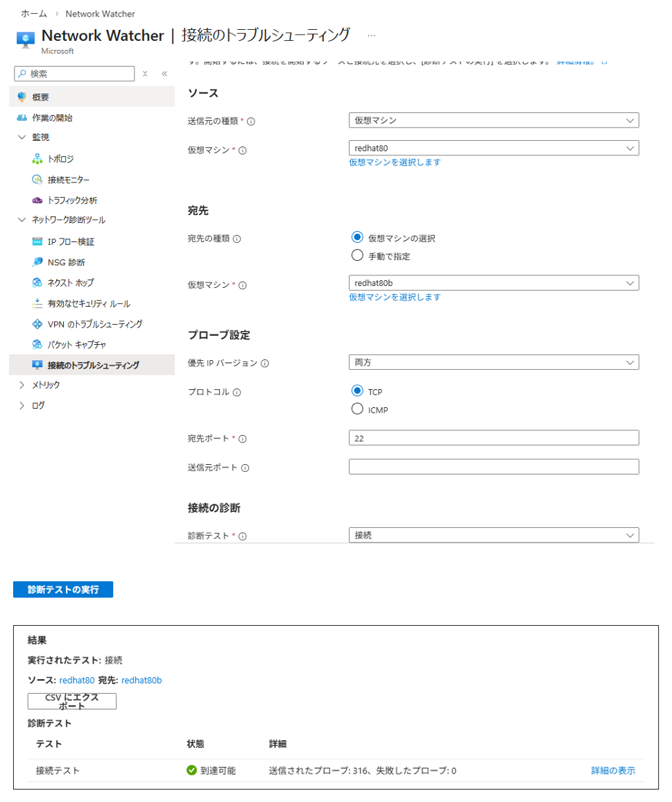Click the トポロジ icon
Image resolution: width=672 pixels, height=802 pixels.
coord(37,159)
